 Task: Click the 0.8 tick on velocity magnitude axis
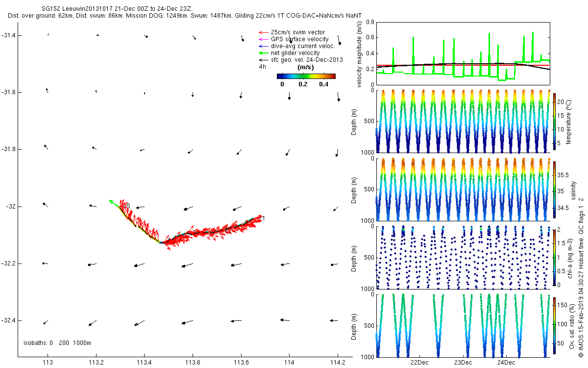(x=371, y=23)
